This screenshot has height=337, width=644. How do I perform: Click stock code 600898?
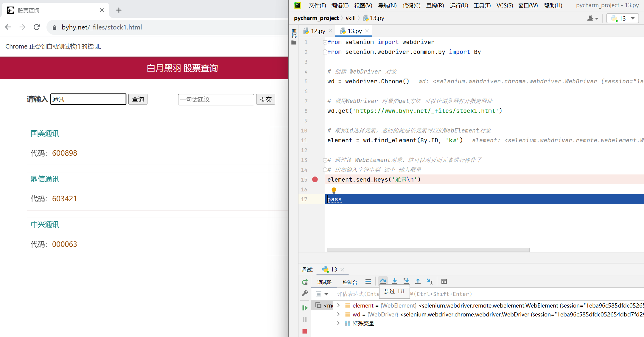point(65,153)
